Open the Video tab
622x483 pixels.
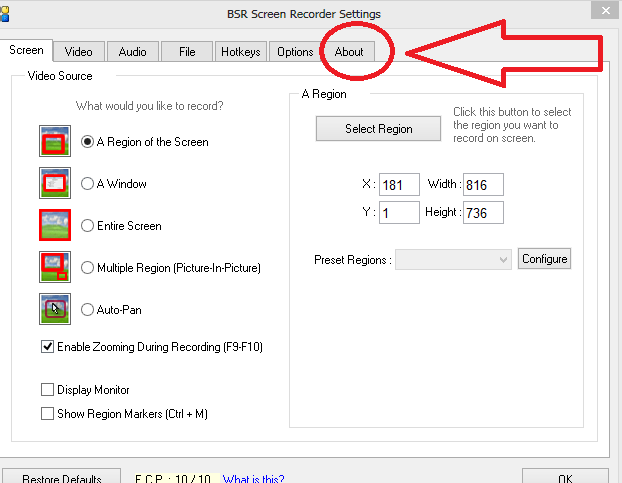pos(79,52)
